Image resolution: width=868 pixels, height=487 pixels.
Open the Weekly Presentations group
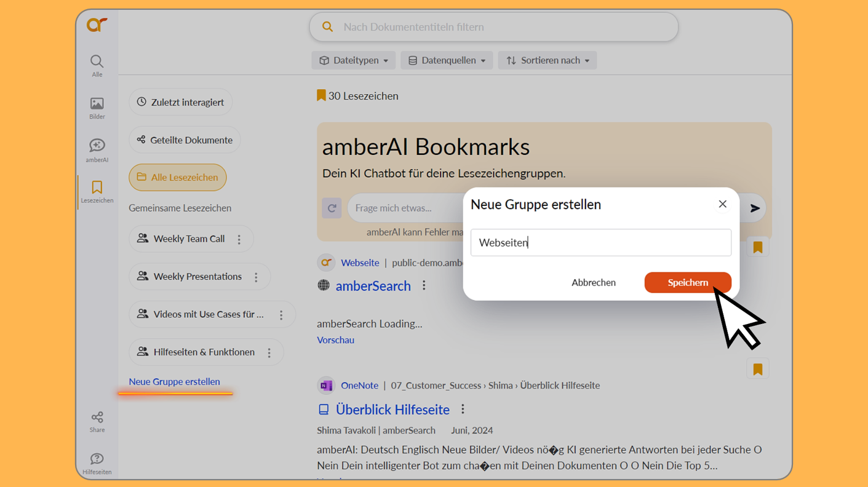coord(197,277)
